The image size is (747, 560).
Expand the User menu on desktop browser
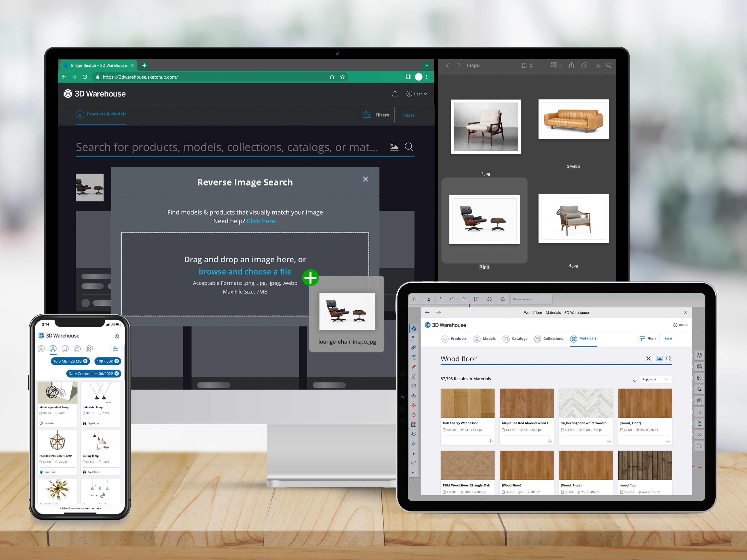point(415,94)
